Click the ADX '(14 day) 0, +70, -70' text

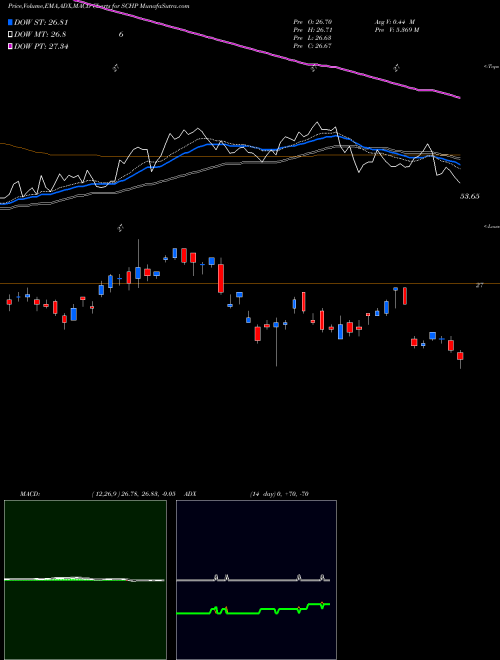(x=279, y=494)
